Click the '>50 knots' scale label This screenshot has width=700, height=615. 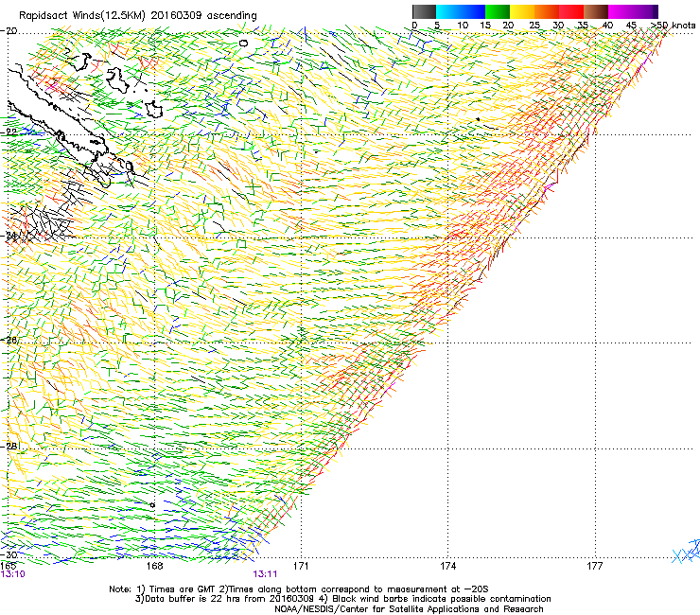(674, 26)
